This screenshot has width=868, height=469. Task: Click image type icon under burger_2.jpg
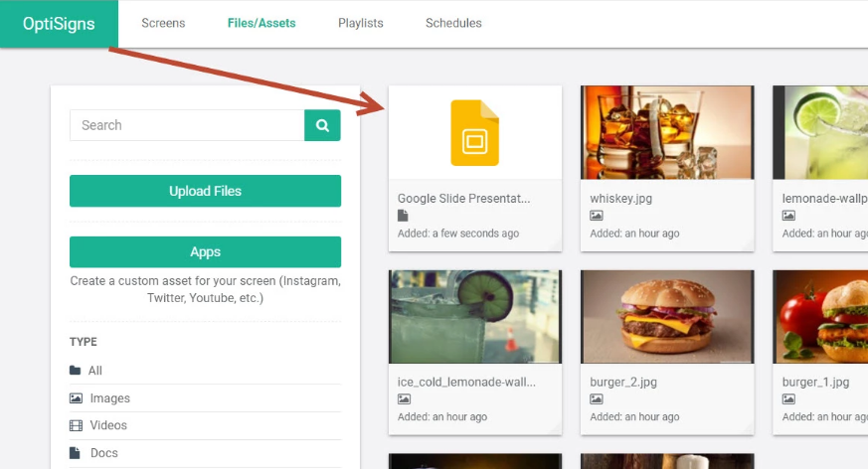click(597, 399)
